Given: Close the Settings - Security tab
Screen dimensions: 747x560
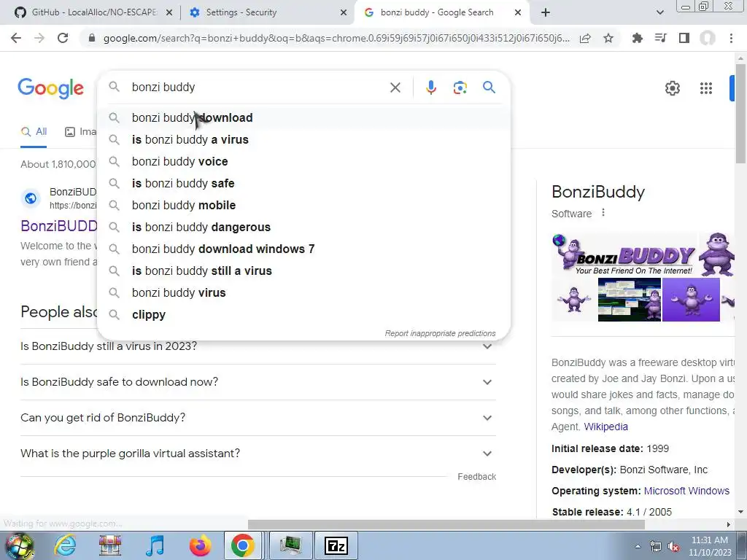Looking at the screenshot, I should coord(344,13).
